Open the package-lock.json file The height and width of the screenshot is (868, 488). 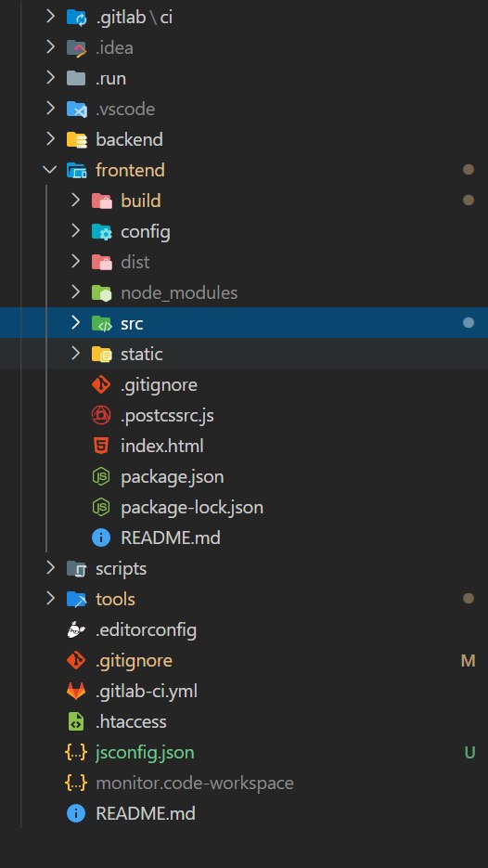pyautogui.click(x=192, y=507)
